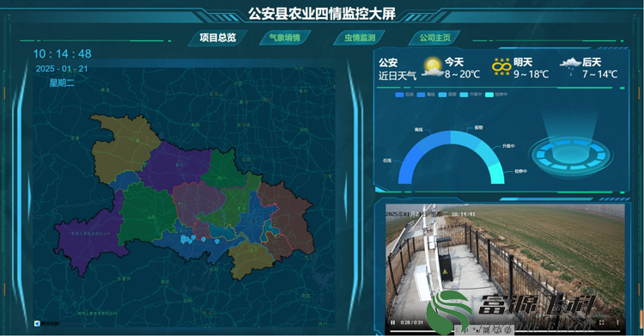This screenshot has width=644, height=336.
Task: Click the isolated easternmost device marker on map
Action: [217, 241]
